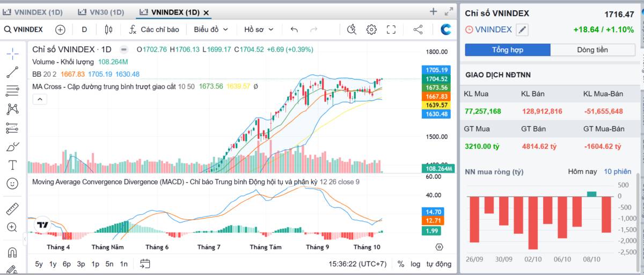Collapse the indicator legend chevron
Viewport: 644px width, 275px height.
40,99
